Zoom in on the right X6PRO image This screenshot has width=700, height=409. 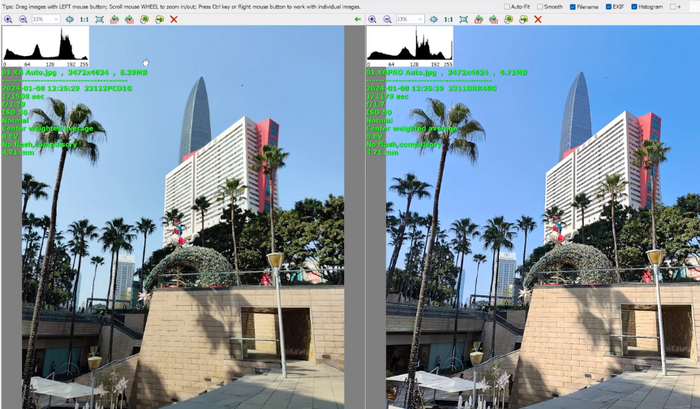click(372, 19)
